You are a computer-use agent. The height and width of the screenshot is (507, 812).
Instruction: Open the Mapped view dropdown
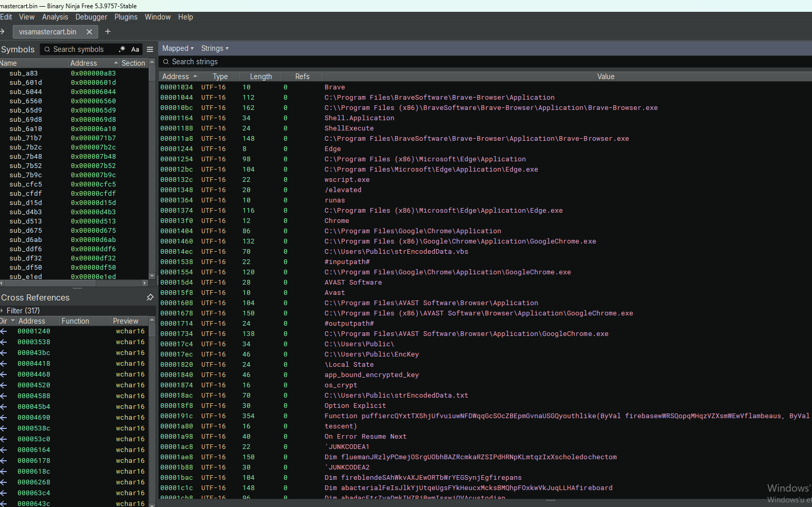178,48
